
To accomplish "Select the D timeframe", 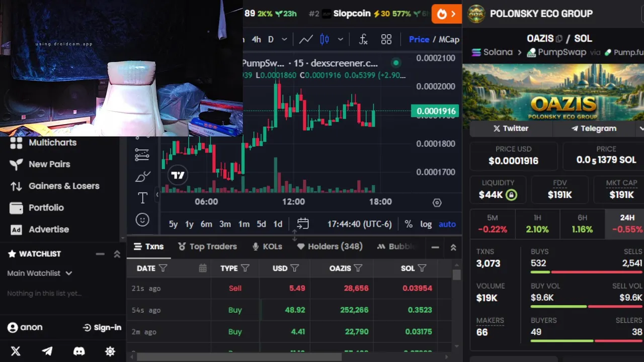I will [x=271, y=39].
